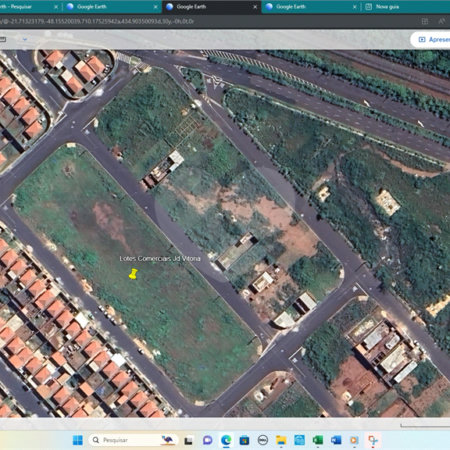450x450 pixels.
Task: Click the read aloud icon in address bar
Action: (441, 21)
